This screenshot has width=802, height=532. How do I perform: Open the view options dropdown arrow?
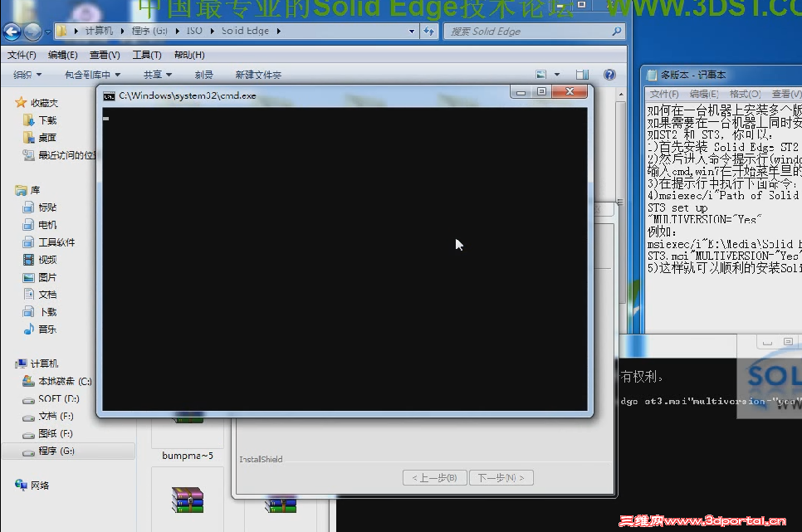point(557,75)
